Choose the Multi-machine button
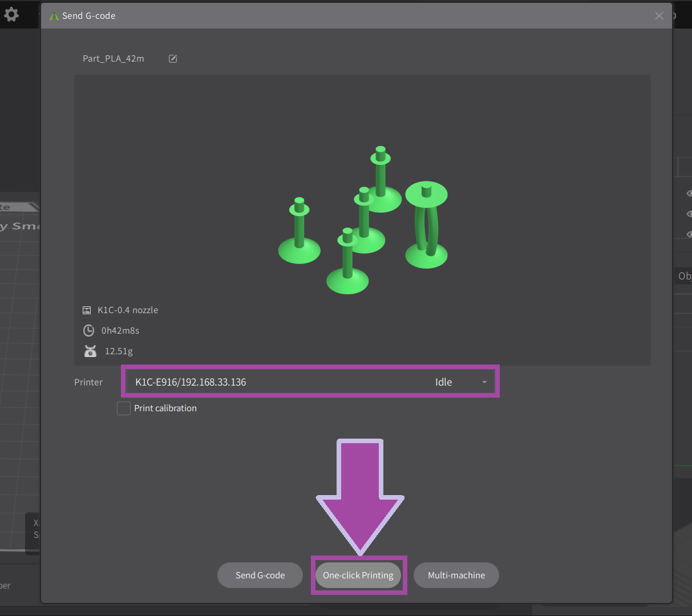 tap(456, 576)
